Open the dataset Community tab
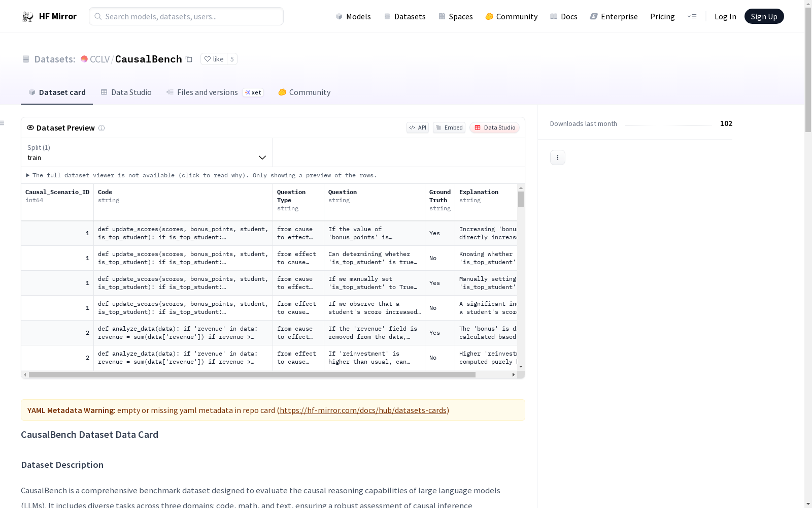 (x=304, y=92)
